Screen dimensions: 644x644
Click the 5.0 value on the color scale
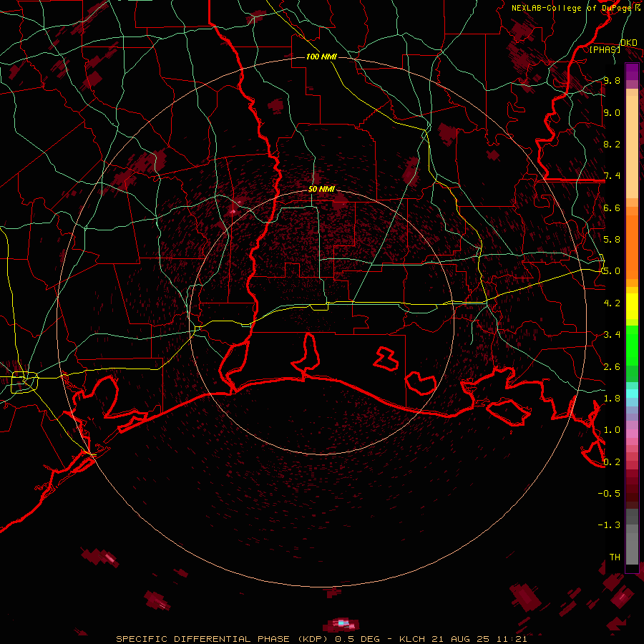click(x=612, y=271)
